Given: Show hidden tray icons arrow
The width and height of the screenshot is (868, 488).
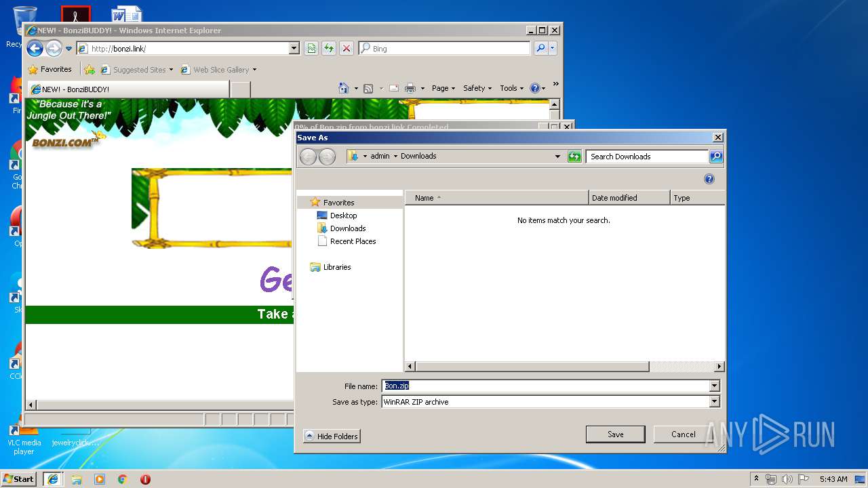Looking at the screenshot, I should pyautogui.click(x=757, y=479).
